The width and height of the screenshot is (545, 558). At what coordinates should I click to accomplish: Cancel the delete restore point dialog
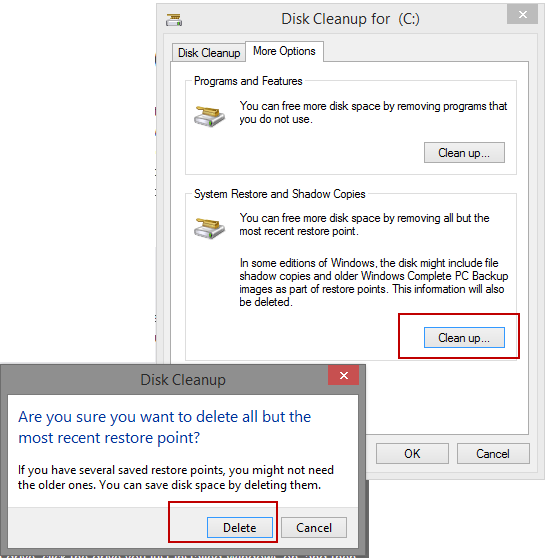pyautogui.click(x=314, y=527)
